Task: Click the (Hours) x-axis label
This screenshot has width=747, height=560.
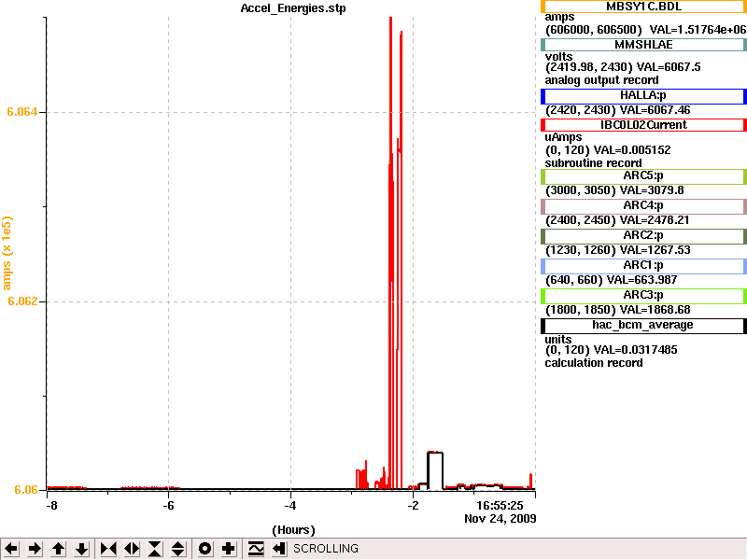Action: click(293, 530)
